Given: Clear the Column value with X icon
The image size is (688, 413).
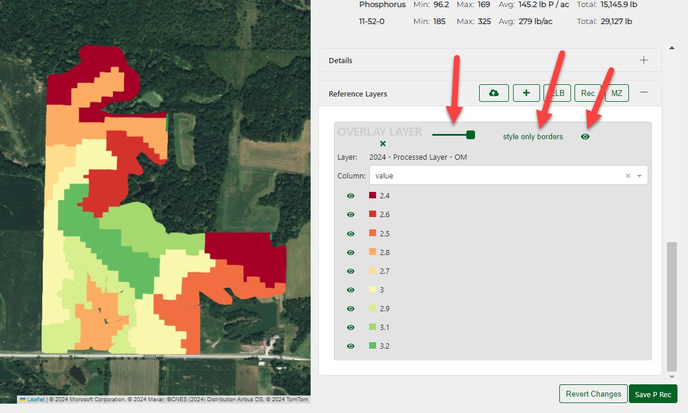Looking at the screenshot, I should [628, 175].
